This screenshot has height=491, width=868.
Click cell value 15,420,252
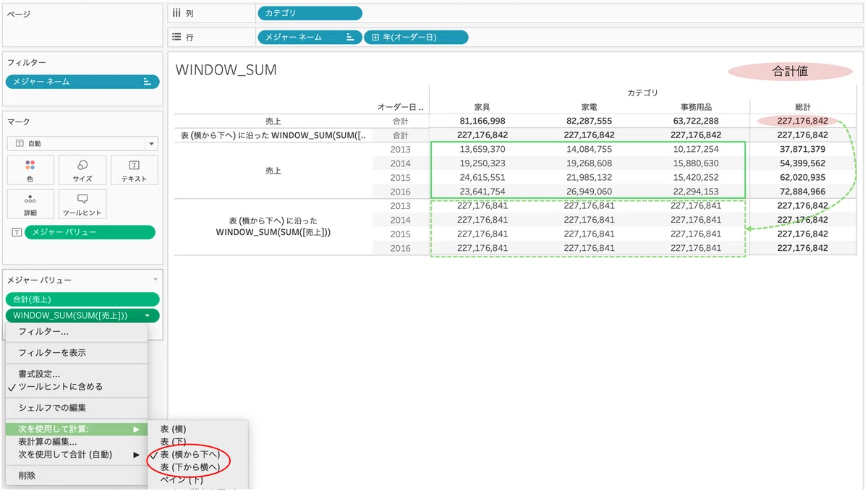click(696, 178)
